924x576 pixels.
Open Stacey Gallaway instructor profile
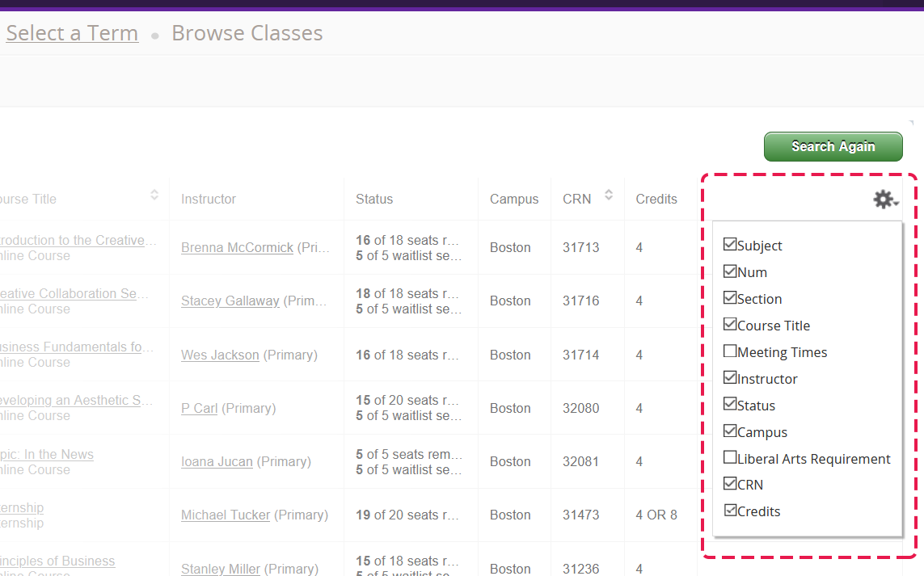point(230,301)
